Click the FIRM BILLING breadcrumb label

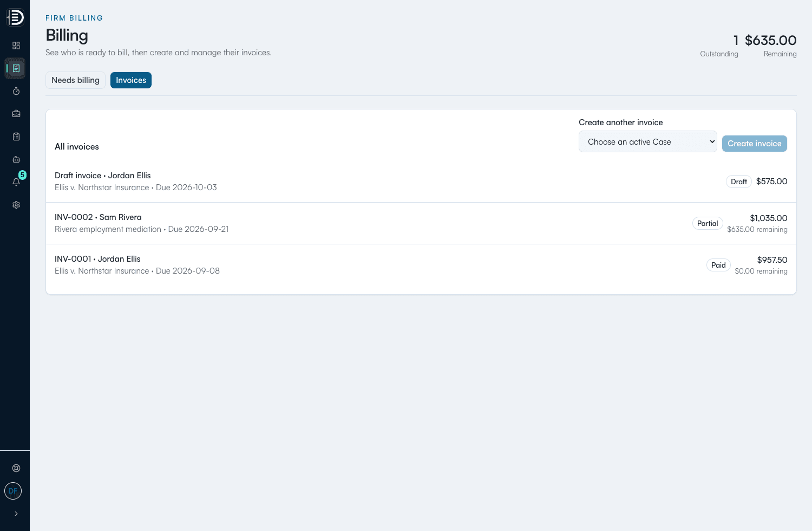[74, 18]
